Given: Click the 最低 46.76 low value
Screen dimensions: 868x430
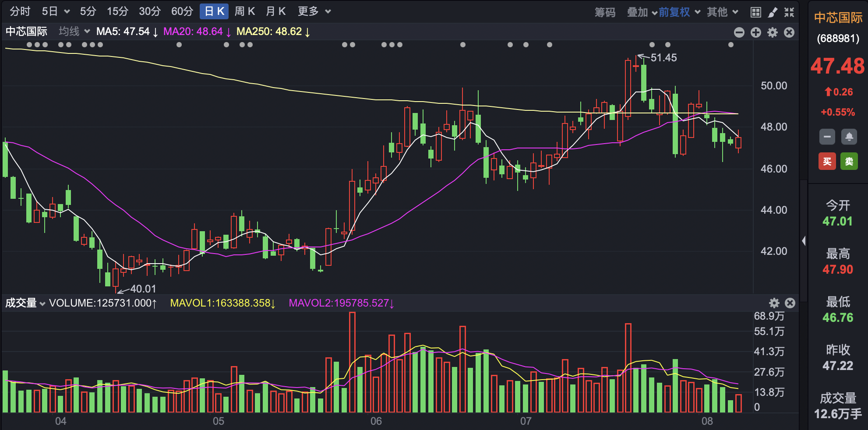Looking at the screenshot, I should pyautogui.click(x=837, y=317).
